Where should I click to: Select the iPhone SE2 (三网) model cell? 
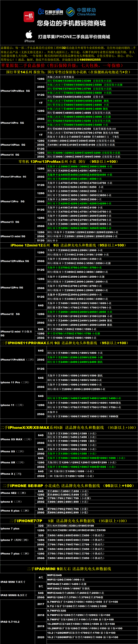pos(17,493)
